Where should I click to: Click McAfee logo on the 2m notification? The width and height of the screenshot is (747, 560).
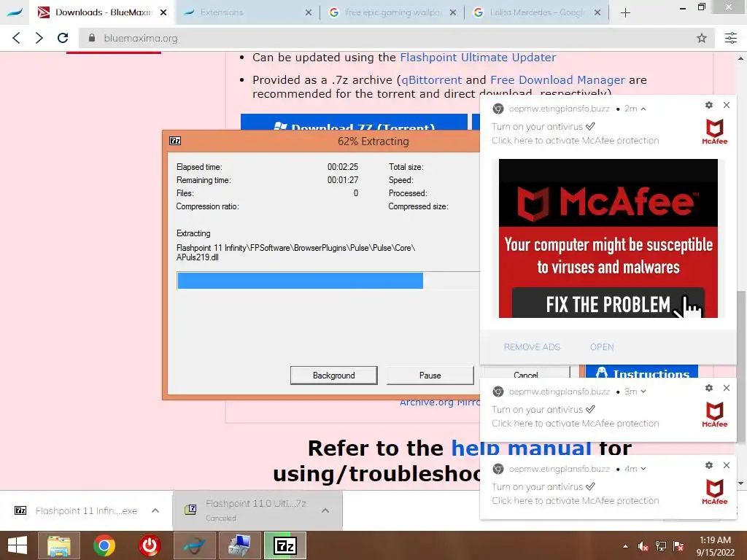(x=715, y=132)
